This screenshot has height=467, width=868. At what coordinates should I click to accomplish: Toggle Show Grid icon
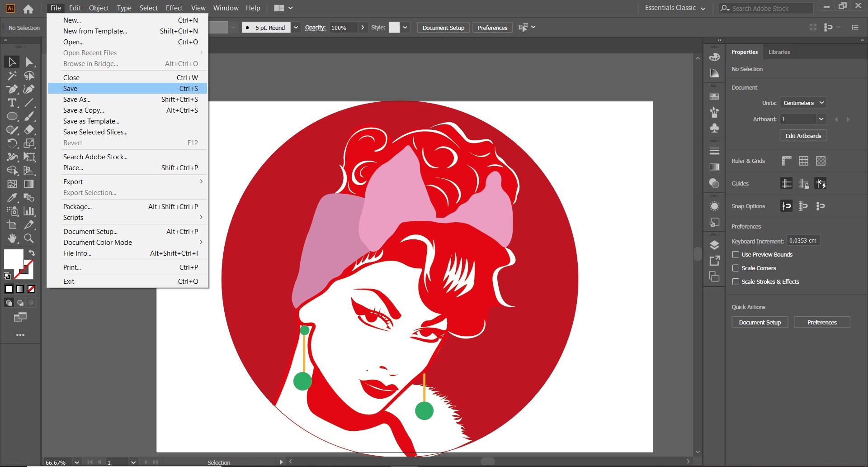803,161
